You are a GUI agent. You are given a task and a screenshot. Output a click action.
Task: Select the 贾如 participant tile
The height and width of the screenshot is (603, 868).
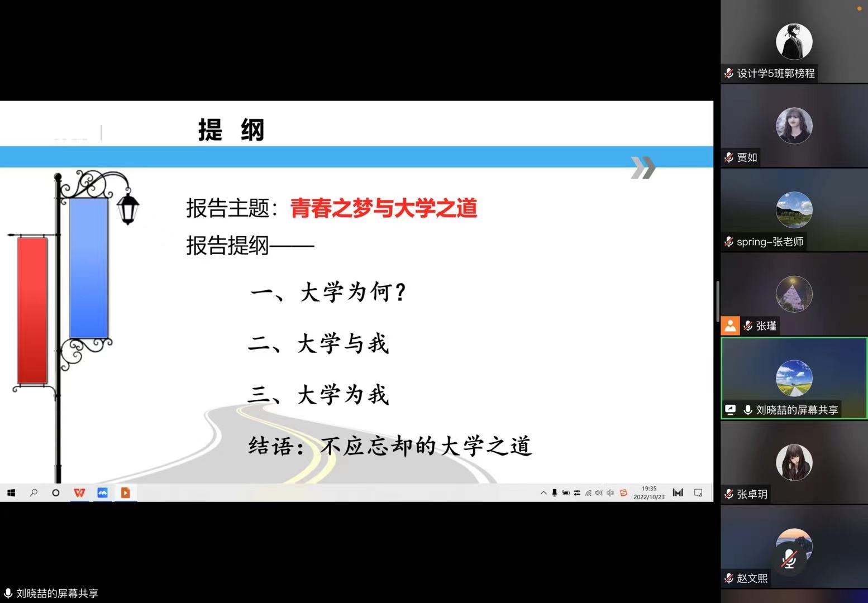pyautogui.click(x=794, y=126)
